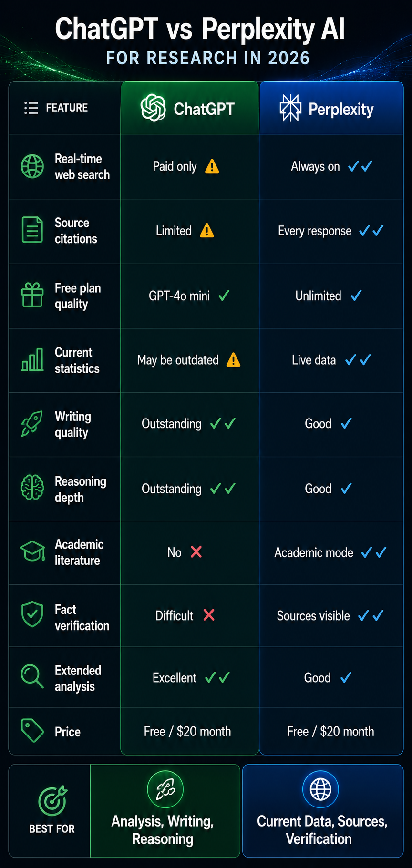Click the globe icon beside Real-time web search
Image resolution: width=412 pixels, height=868 pixels.
[x=32, y=167]
